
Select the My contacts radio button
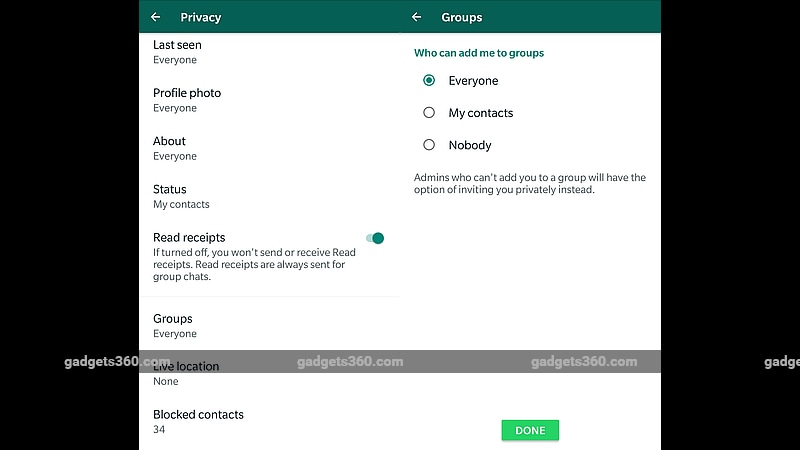pyautogui.click(x=429, y=113)
